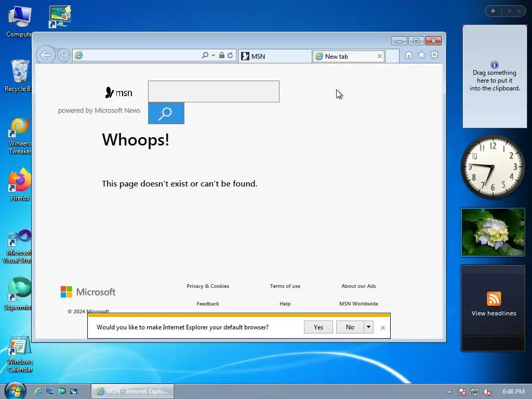Open the Windows Start menu orb
Viewport: 532px width, 399px height.
coord(15,391)
